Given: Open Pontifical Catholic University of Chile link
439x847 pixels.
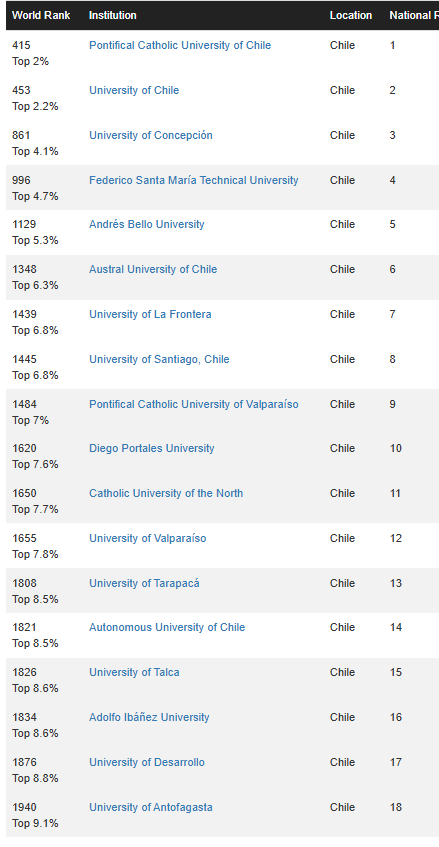Looking at the screenshot, I should (180, 45).
